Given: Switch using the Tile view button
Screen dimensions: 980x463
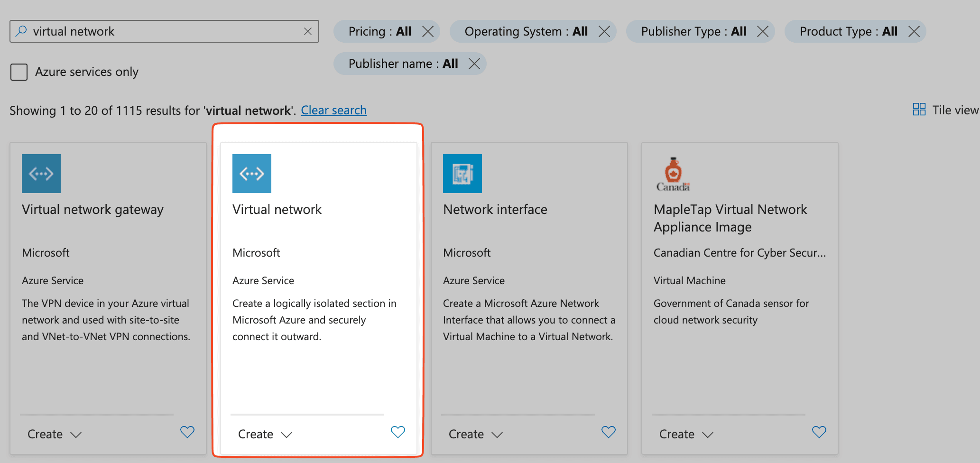Looking at the screenshot, I should click(x=946, y=110).
